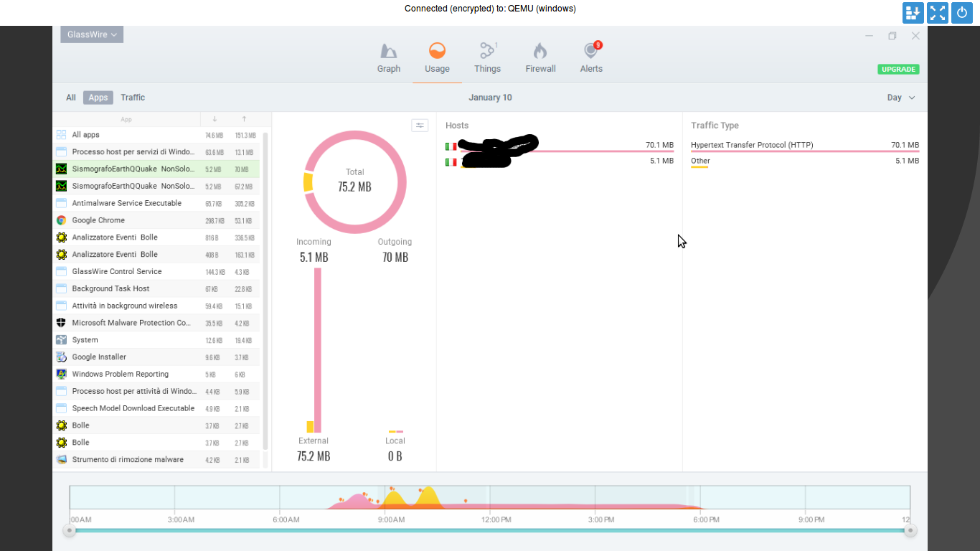The width and height of the screenshot is (980, 551).
Task: Click the January 10 date label
Action: tap(490, 98)
